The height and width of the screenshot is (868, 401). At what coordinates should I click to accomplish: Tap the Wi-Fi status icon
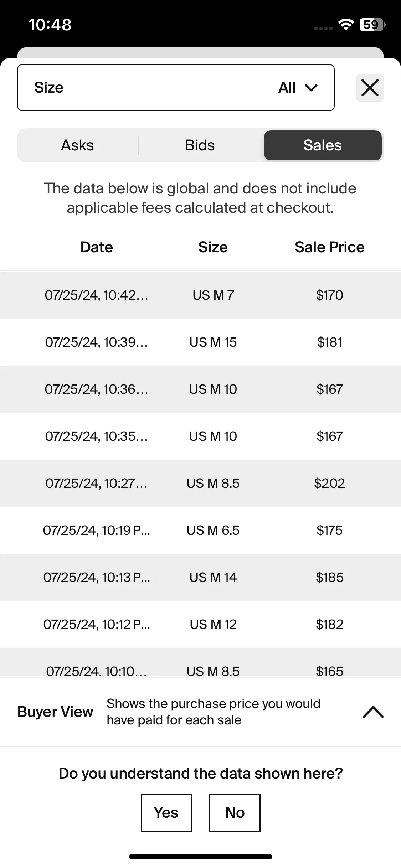346,25
